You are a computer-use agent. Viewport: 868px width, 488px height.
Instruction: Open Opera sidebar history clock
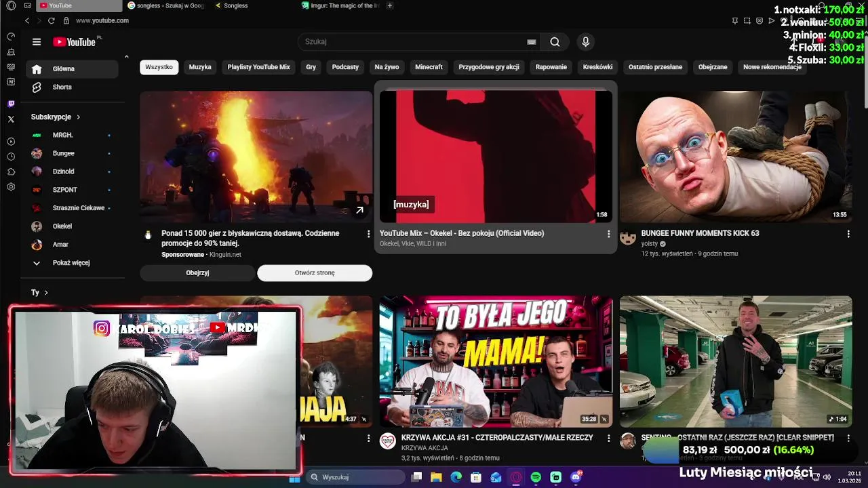[x=11, y=157]
